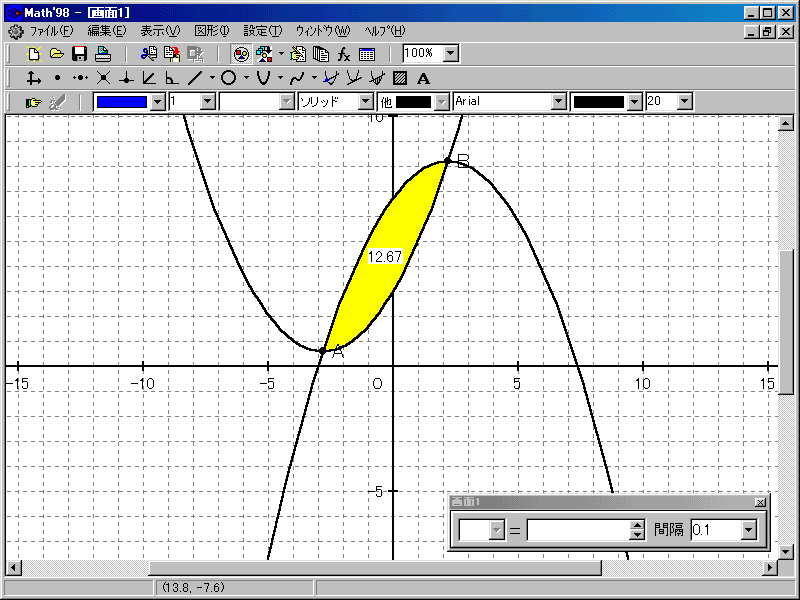Expand the Arial font dropdown
800x600 pixels.
pos(558,102)
